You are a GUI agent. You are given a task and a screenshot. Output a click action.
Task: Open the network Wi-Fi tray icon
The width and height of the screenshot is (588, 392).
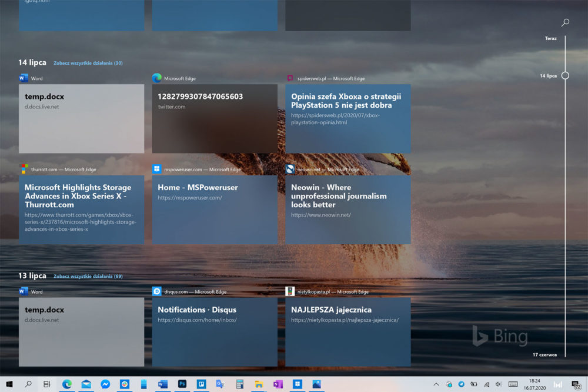click(x=487, y=384)
